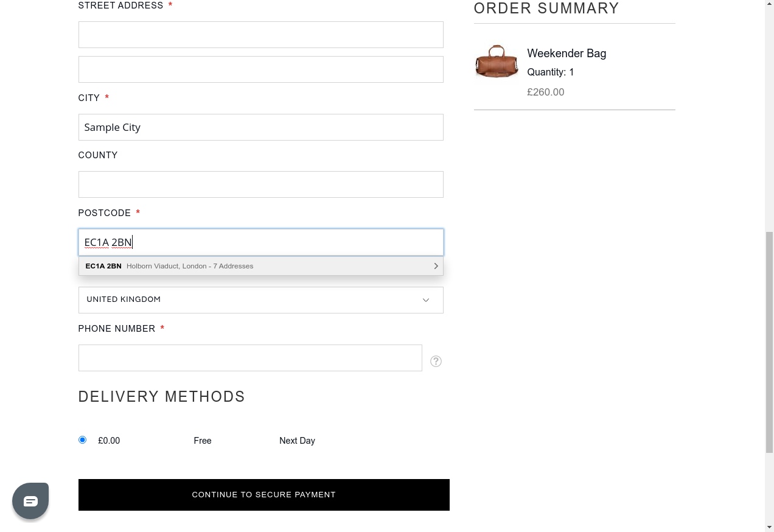
Task: Click the Weekender Bag product image
Action: click(497, 61)
